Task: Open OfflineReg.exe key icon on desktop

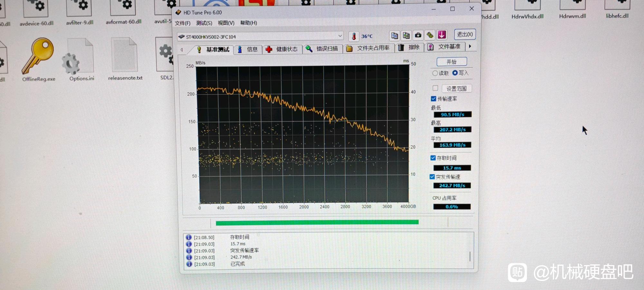Action: 38,56
